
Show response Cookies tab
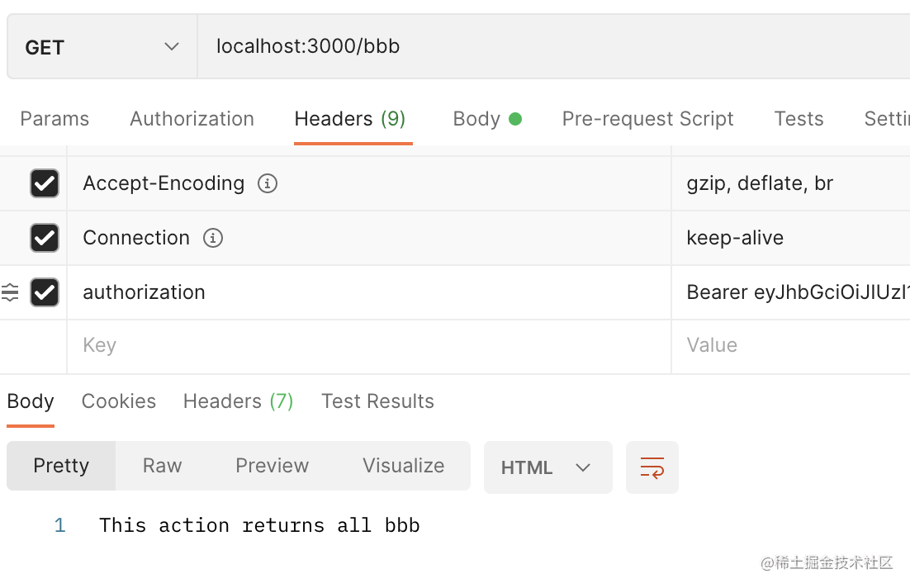pos(119,401)
